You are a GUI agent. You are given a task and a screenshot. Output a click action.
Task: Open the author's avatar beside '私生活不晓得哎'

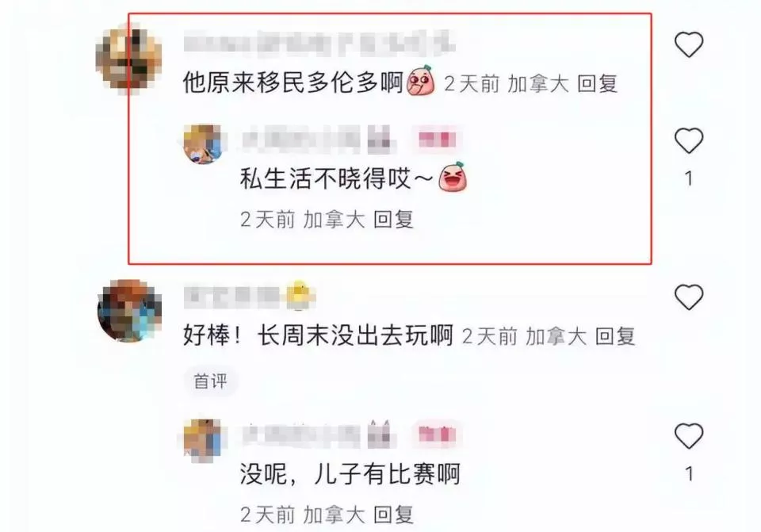pyautogui.click(x=202, y=144)
